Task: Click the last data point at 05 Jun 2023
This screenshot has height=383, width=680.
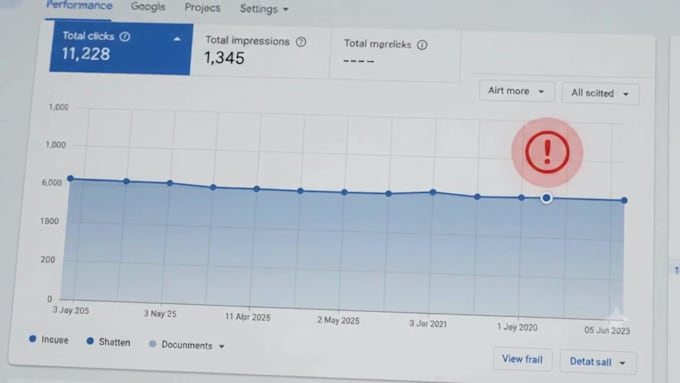Action: 624,200
